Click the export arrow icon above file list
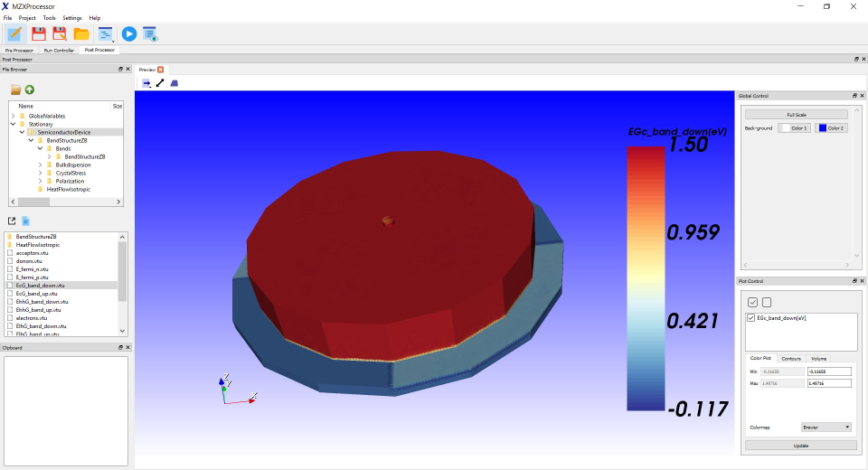868x470 pixels. [x=12, y=221]
